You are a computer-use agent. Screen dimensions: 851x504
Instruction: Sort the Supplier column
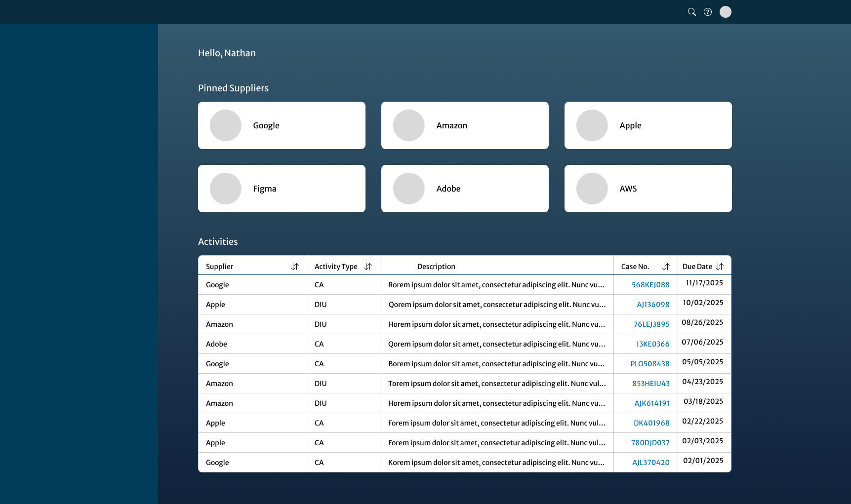(295, 266)
